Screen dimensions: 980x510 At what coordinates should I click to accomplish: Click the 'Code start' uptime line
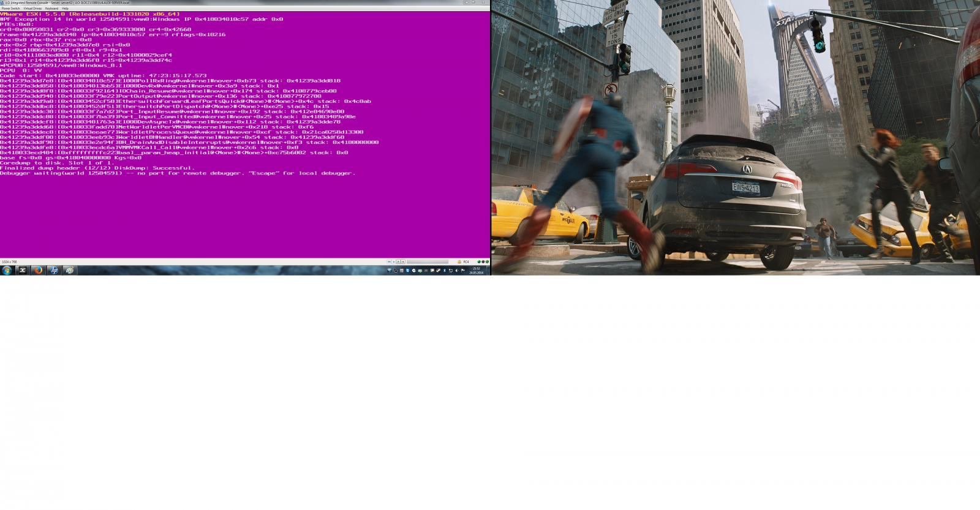[103, 75]
